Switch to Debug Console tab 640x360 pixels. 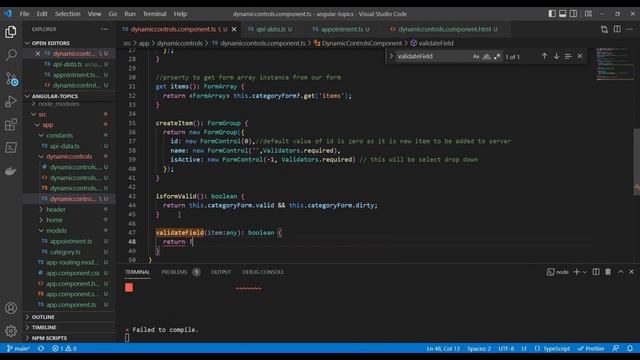pyautogui.click(x=263, y=272)
